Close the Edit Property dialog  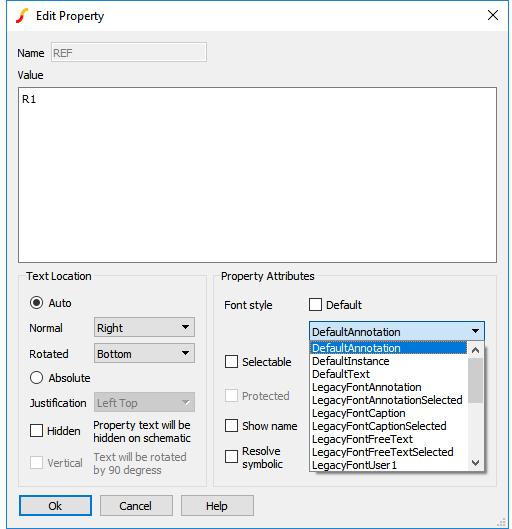pos(493,15)
